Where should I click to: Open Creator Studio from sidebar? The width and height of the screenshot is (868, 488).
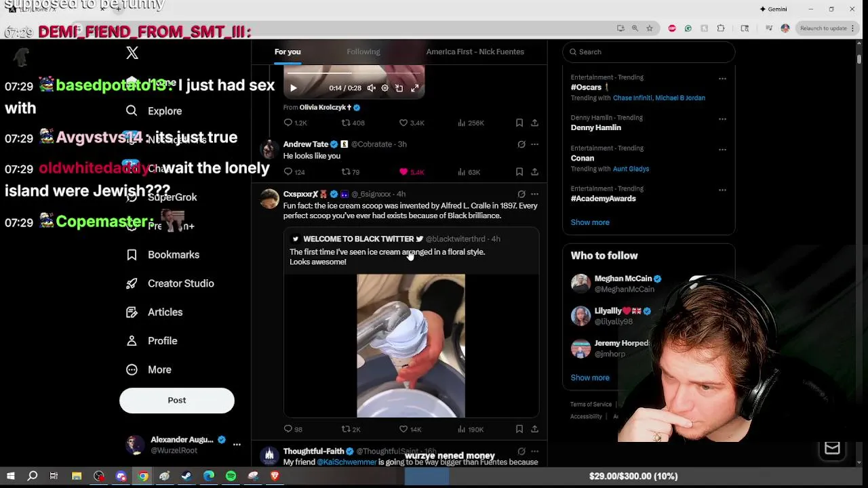pyautogui.click(x=170, y=283)
